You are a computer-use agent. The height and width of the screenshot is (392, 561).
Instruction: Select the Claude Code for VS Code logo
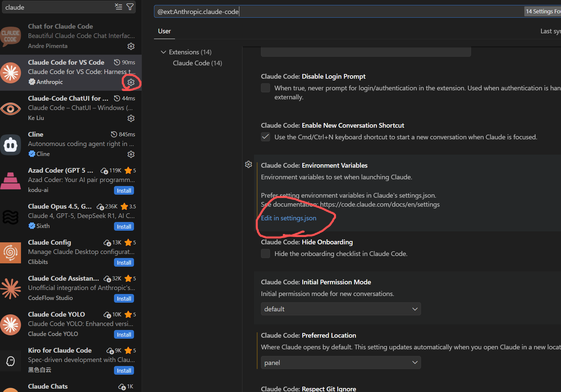click(x=11, y=72)
